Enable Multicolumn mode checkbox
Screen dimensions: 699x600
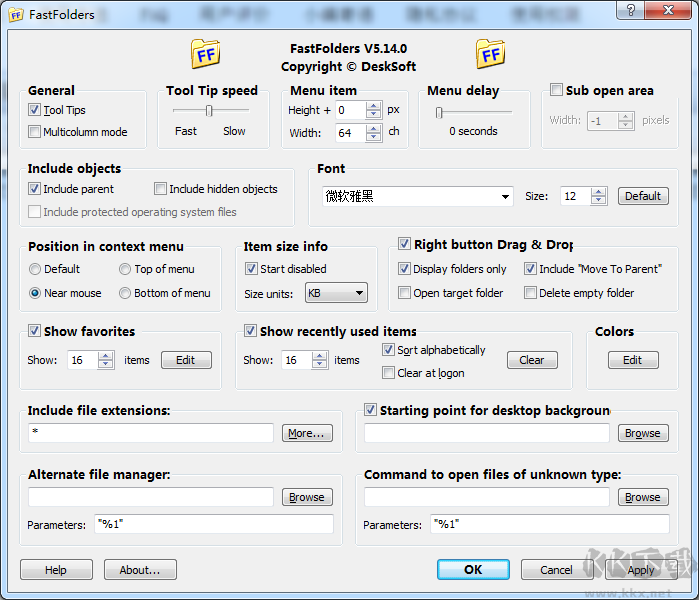35,132
